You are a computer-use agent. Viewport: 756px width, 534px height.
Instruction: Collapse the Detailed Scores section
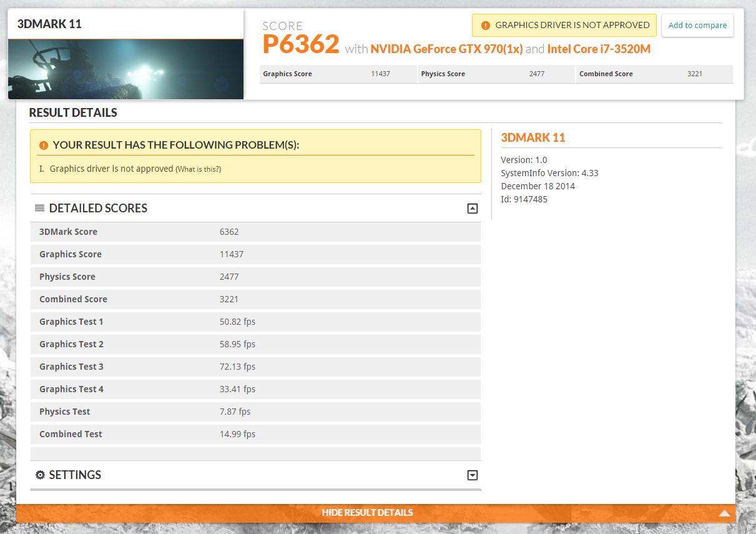pyautogui.click(x=473, y=209)
